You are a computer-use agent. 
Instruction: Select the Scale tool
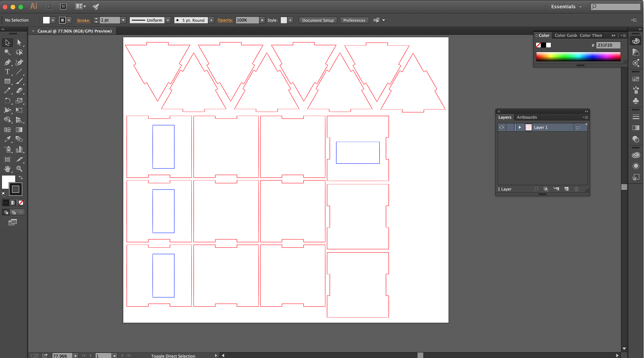click(x=19, y=101)
